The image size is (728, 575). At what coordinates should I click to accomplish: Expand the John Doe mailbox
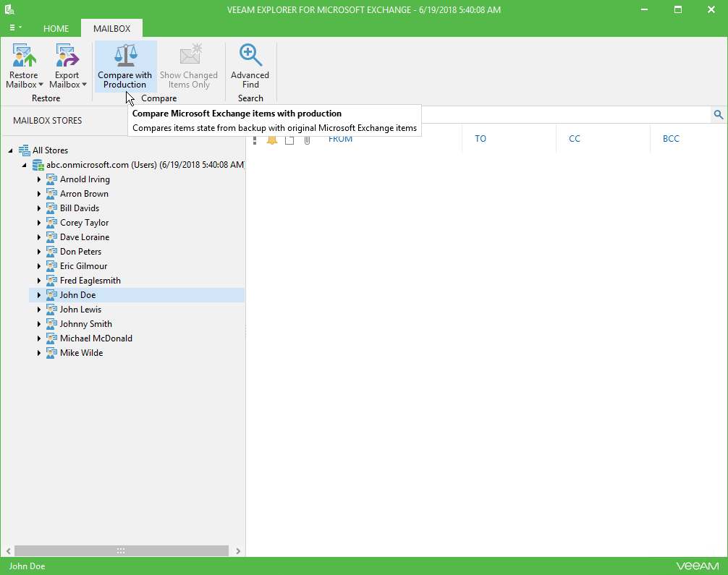tap(39, 295)
